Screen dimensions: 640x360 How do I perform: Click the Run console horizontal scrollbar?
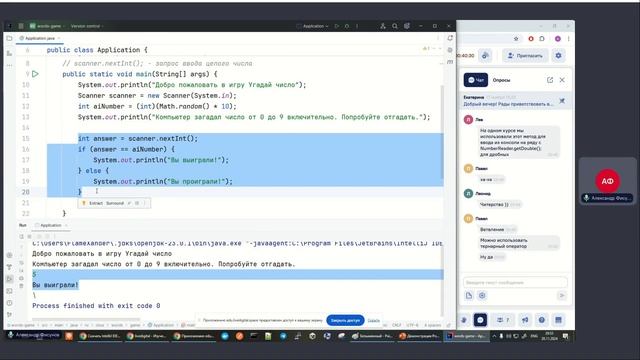tap(86, 319)
